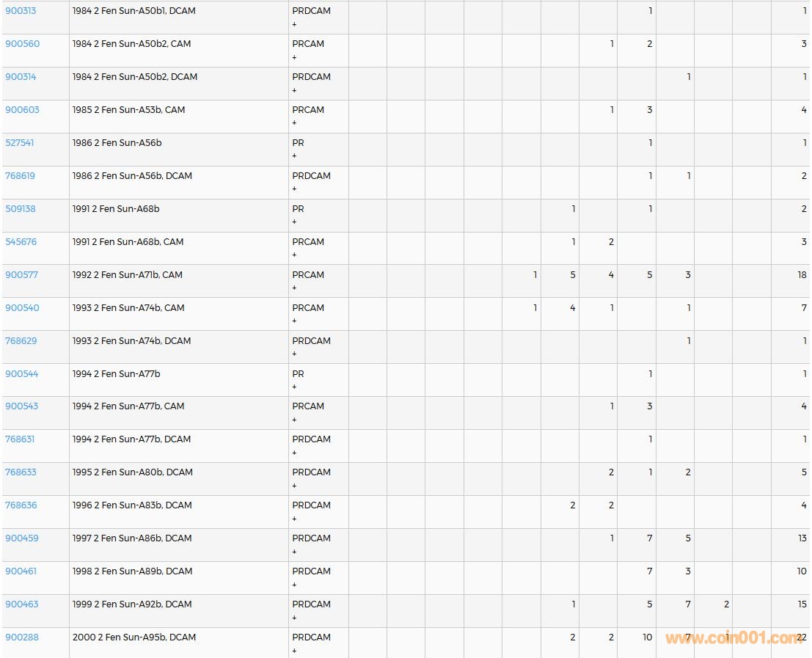812x658 pixels.
Task: Open coin link 900288
Action: pyautogui.click(x=22, y=637)
